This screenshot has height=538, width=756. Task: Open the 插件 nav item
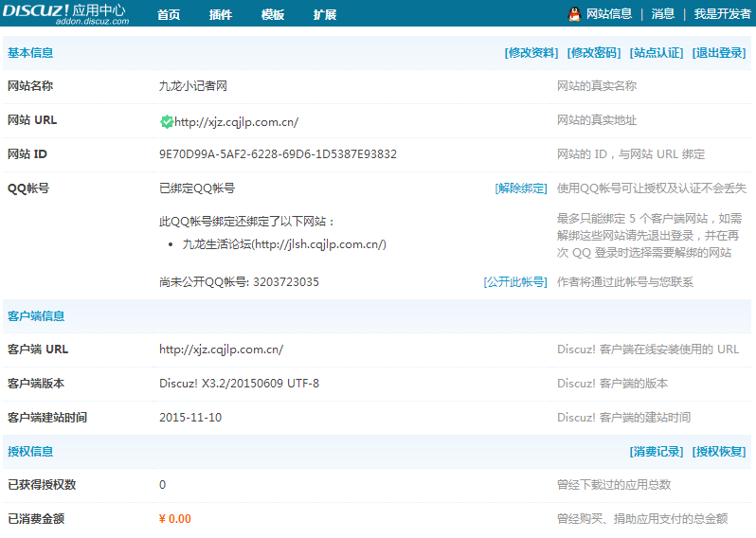[x=221, y=15]
